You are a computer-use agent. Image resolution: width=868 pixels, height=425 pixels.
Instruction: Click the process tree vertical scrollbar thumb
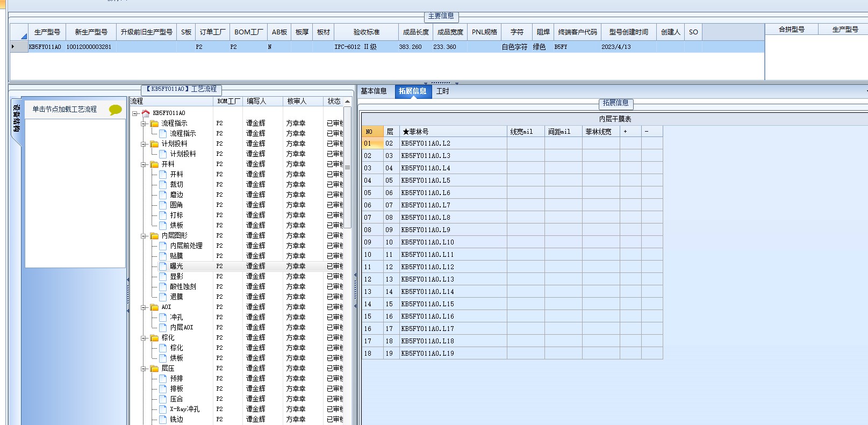pyautogui.click(x=347, y=167)
